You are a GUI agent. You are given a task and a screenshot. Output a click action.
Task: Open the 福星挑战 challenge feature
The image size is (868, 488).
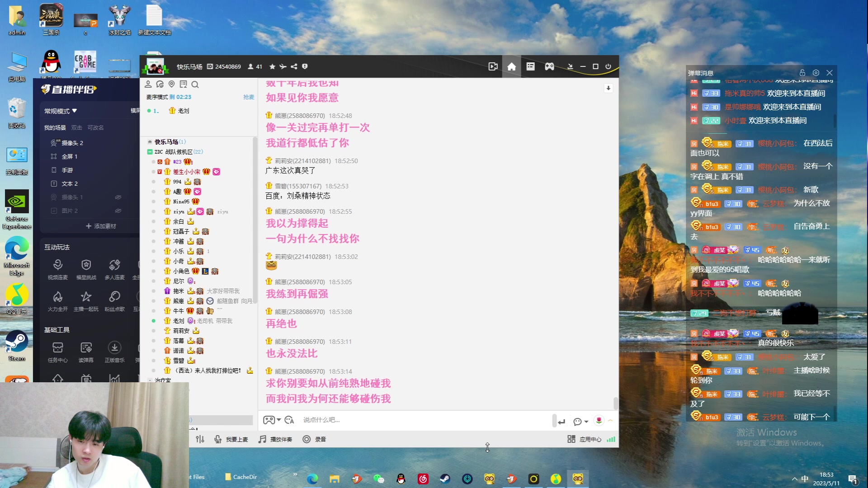pos(86,267)
